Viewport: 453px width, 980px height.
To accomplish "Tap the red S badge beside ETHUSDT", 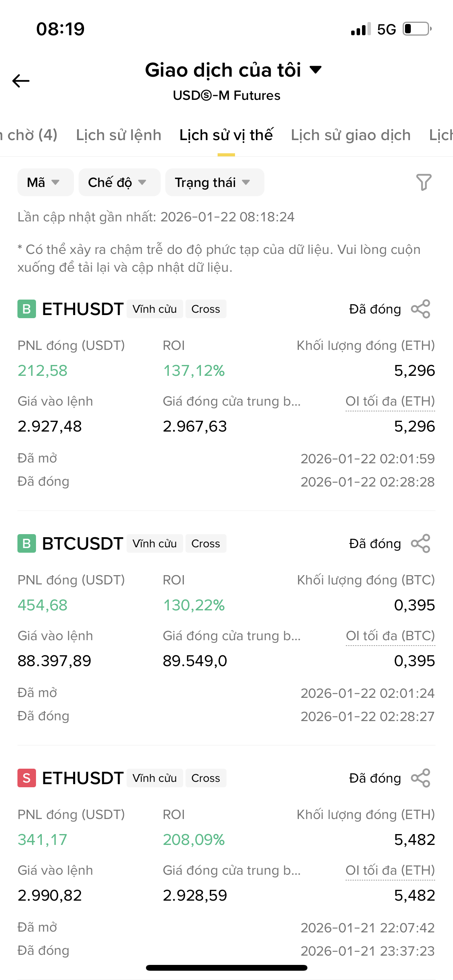I will click(x=27, y=778).
